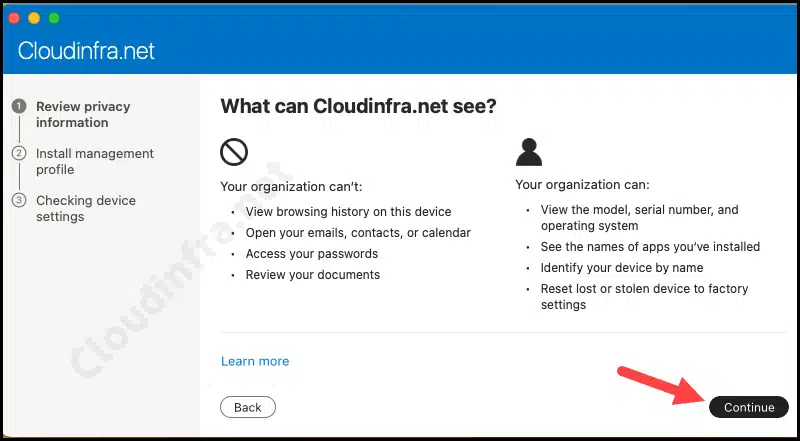Click the Continue button
The image size is (800, 441).
point(748,407)
